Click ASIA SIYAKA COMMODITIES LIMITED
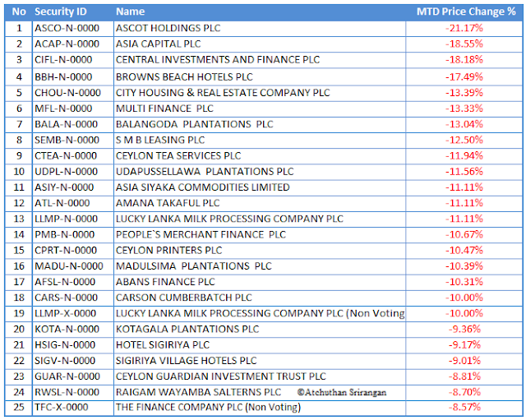The height and width of the screenshot is (420, 526). point(203,187)
